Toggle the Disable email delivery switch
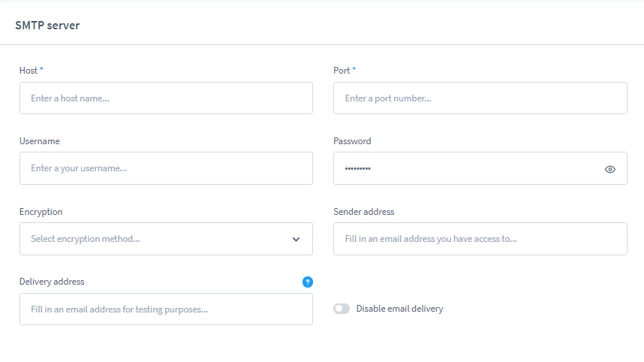 [342, 309]
